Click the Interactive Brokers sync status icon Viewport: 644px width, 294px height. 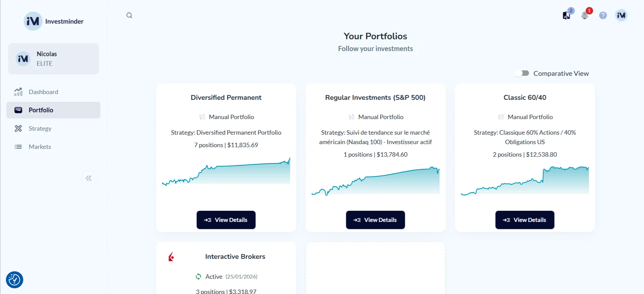(199, 276)
